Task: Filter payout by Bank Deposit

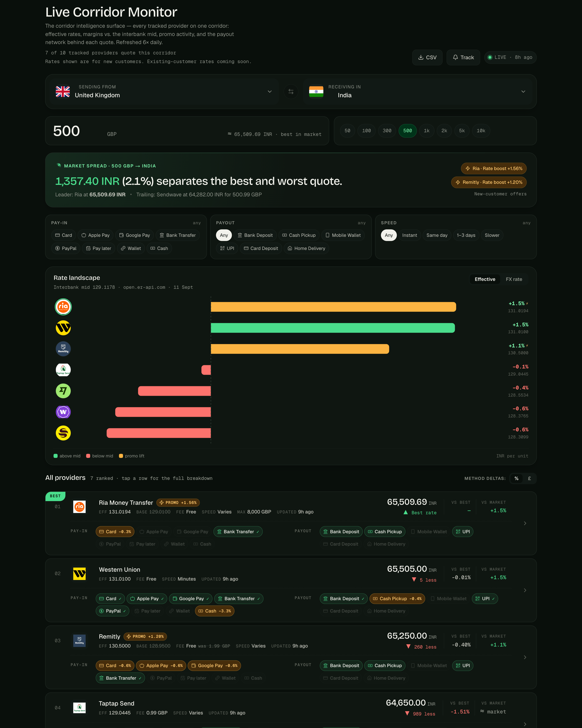Action: coord(255,235)
